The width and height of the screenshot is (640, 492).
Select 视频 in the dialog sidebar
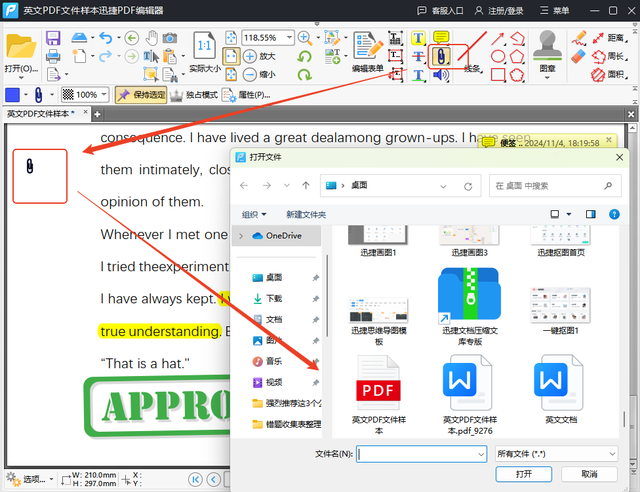point(274,382)
